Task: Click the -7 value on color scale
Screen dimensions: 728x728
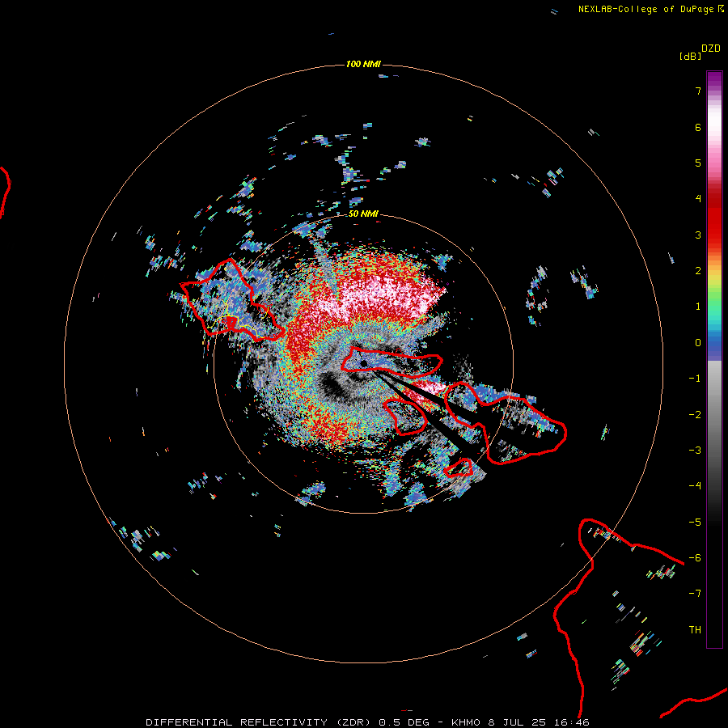Action: (x=695, y=594)
